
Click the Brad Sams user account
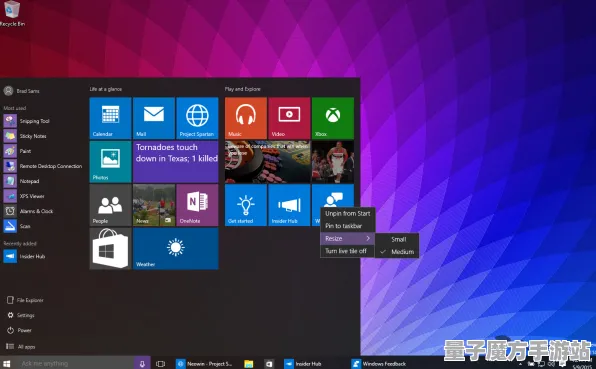[x=22, y=91]
